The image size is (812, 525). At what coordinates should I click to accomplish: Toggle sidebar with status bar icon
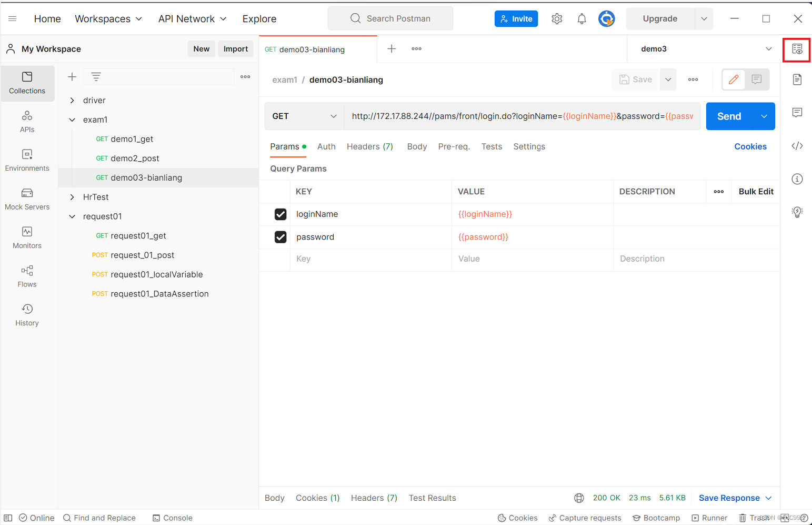[x=8, y=518]
